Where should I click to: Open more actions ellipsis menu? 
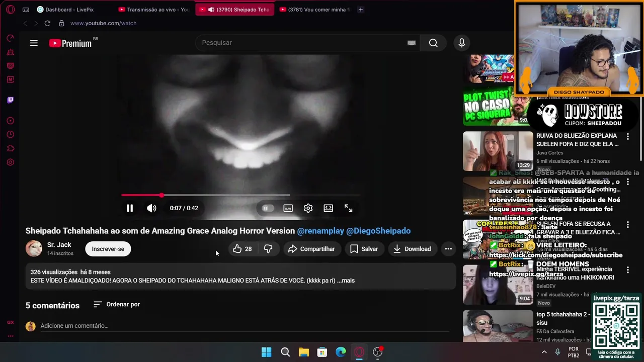[x=448, y=249]
